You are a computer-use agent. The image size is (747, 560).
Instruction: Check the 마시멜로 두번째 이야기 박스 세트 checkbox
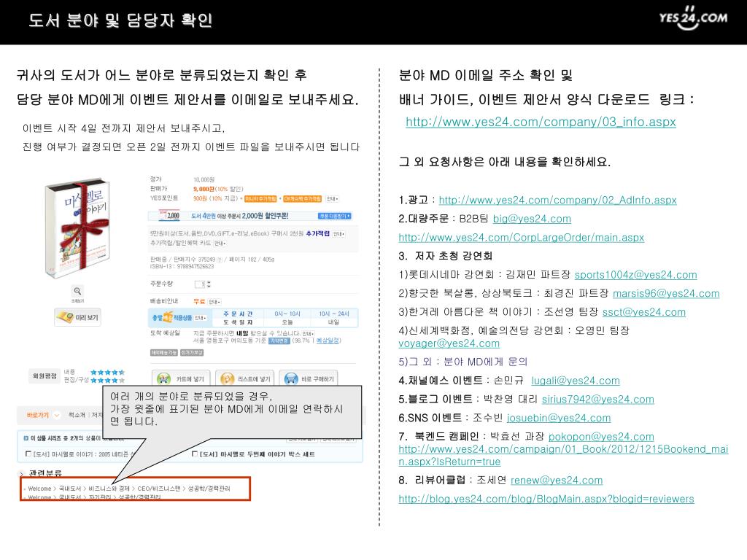coord(194,454)
